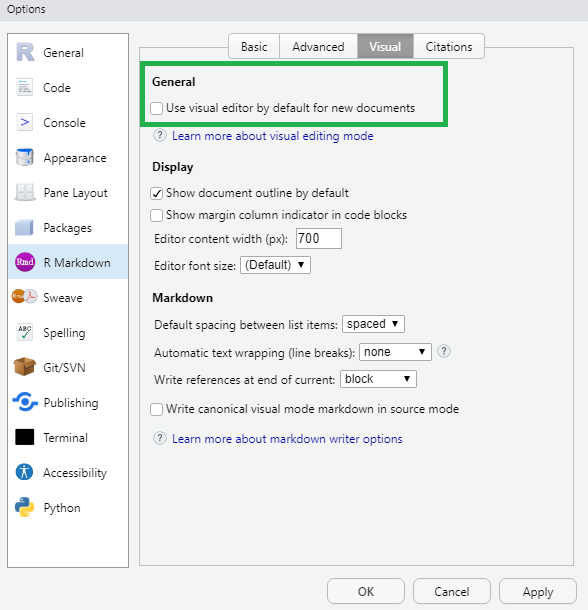This screenshot has height=610, width=588.
Task: Select Accessibility label in the sidebar
Action: pos(75,473)
